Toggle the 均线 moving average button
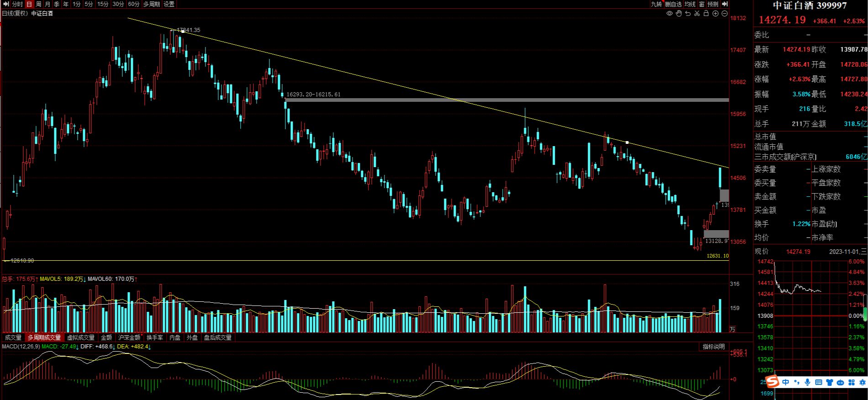This screenshot has width=868, height=400. pos(690,4)
